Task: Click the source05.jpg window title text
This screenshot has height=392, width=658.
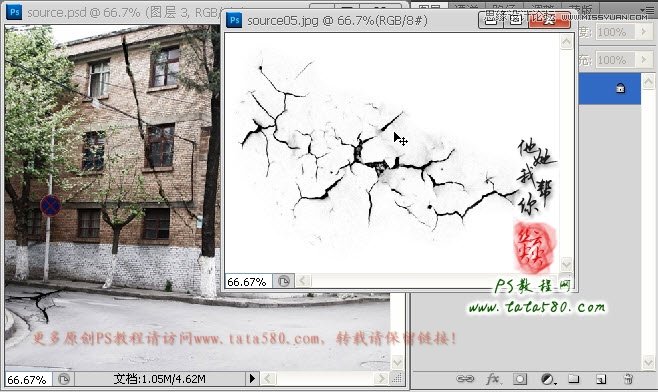Action: [x=337, y=20]
